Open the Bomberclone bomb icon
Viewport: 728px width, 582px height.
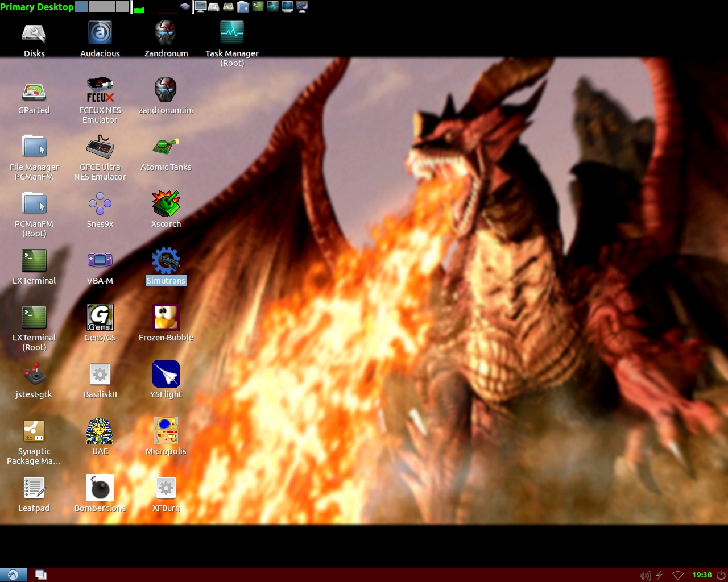point(100,488)
